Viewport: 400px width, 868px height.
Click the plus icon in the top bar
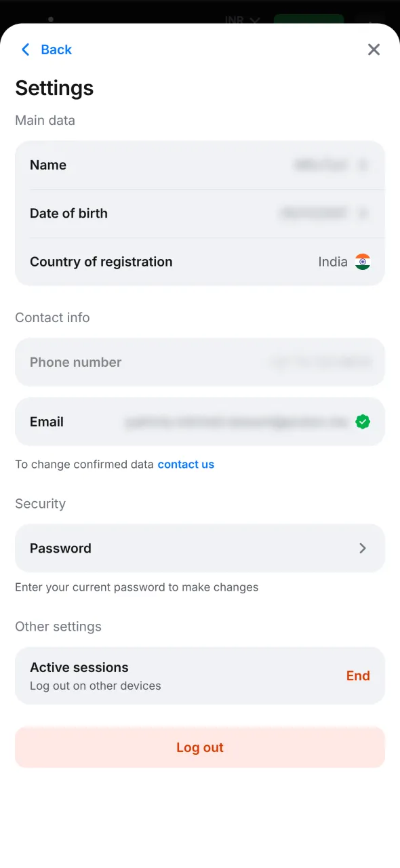tap(369, 20)
